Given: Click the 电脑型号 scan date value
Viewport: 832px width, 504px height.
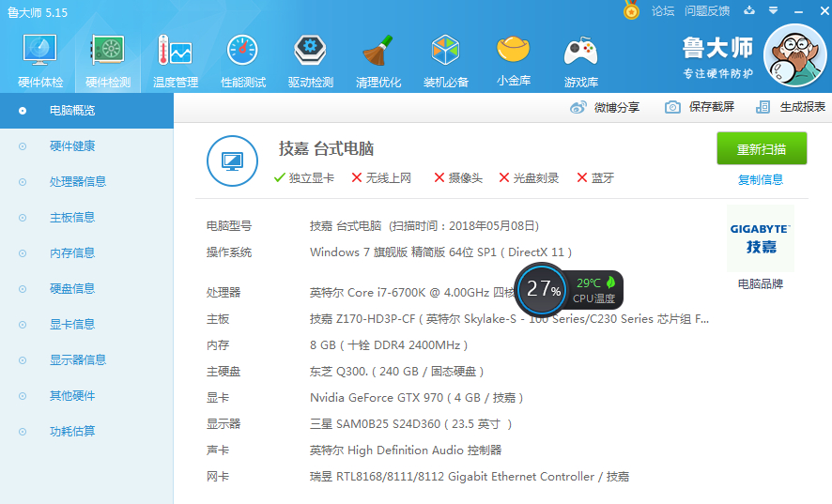Looking at the screenshot, I should (424, 226).
